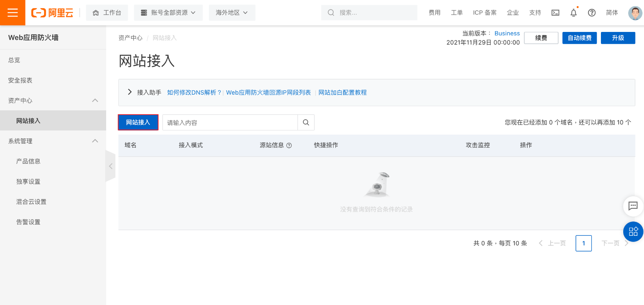Open the notifications bell

(573, 13)
